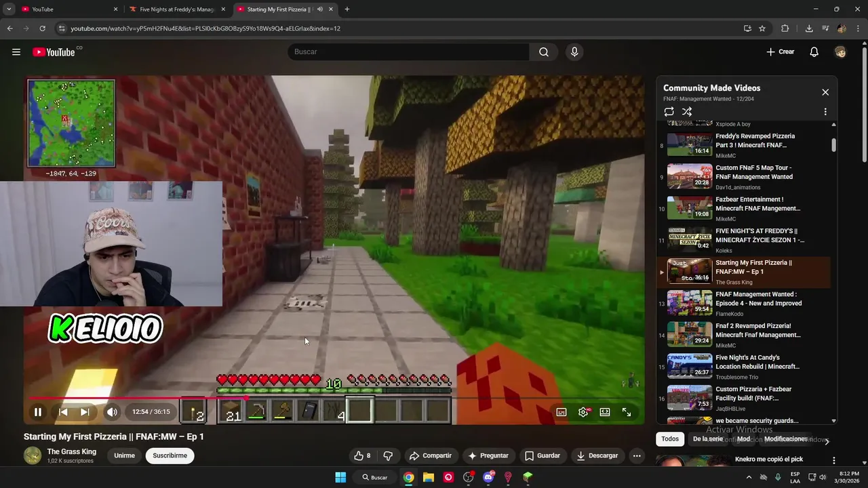This screenshot has width=868, height=488.
Task: Play Custom FNaF 5 Map Tour video
Action: click(x=745, y=177)
